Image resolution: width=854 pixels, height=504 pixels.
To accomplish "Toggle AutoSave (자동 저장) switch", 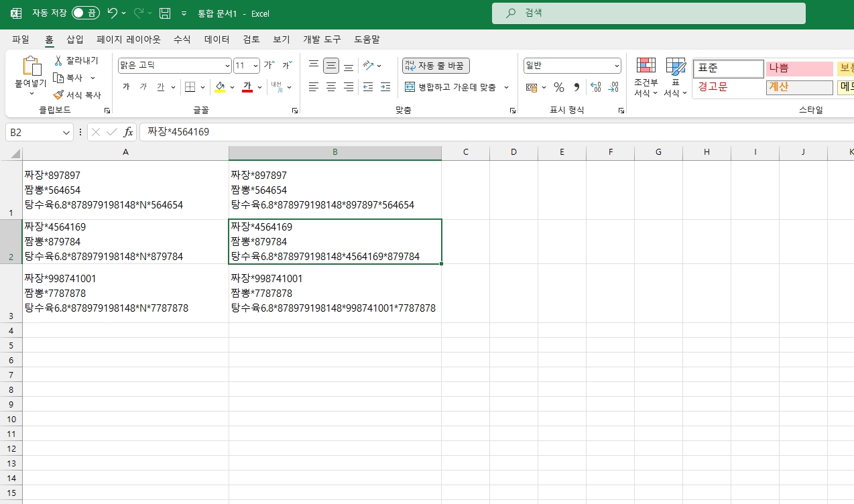I will tap(86, 13).
